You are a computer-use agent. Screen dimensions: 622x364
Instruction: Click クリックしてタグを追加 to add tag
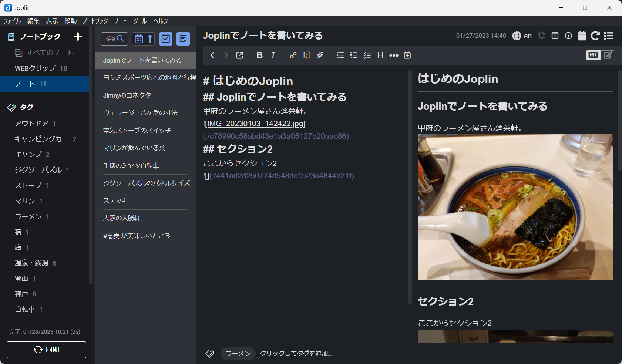click(x=296, y=354)
